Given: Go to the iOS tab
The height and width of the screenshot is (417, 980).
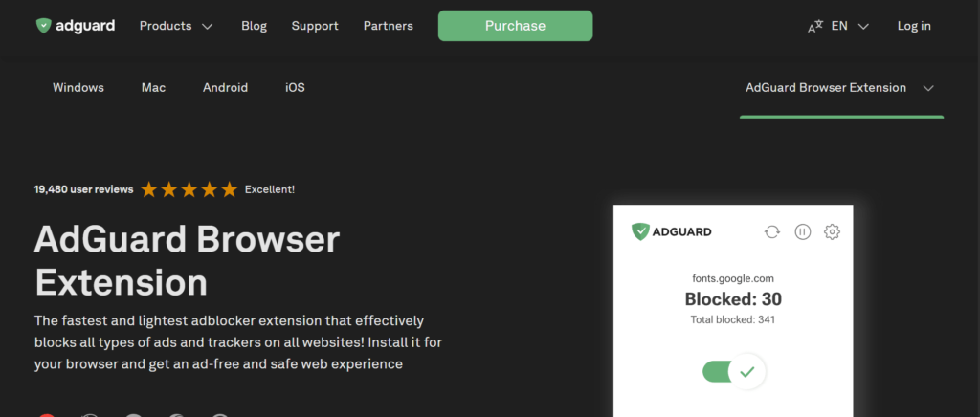Looking at the screenshot, I should click(x=295, y=88).
